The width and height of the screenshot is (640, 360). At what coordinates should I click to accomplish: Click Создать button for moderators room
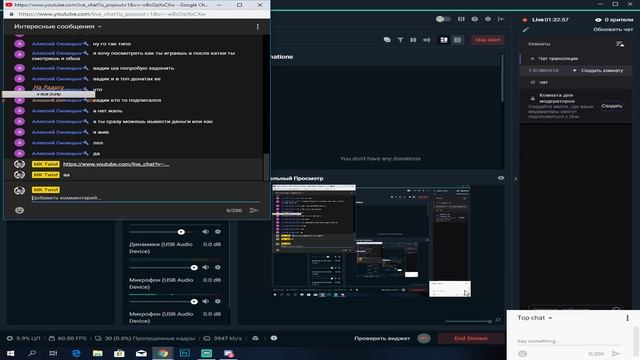611,106
